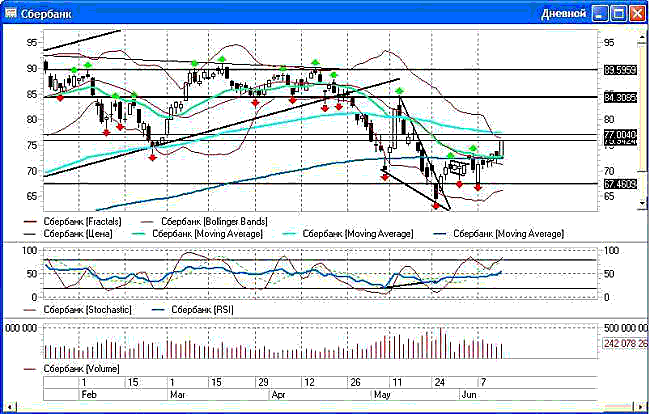Select the Сбербанк [Stochastic] legend entry
Screen dimensions: 650x414
coord(78,310)
